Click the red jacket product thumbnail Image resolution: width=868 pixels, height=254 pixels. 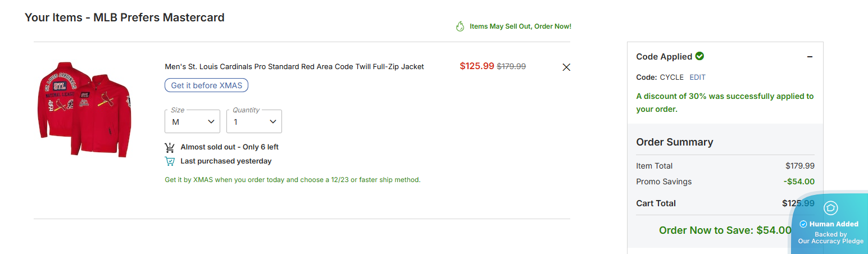(x=85, y=108)
